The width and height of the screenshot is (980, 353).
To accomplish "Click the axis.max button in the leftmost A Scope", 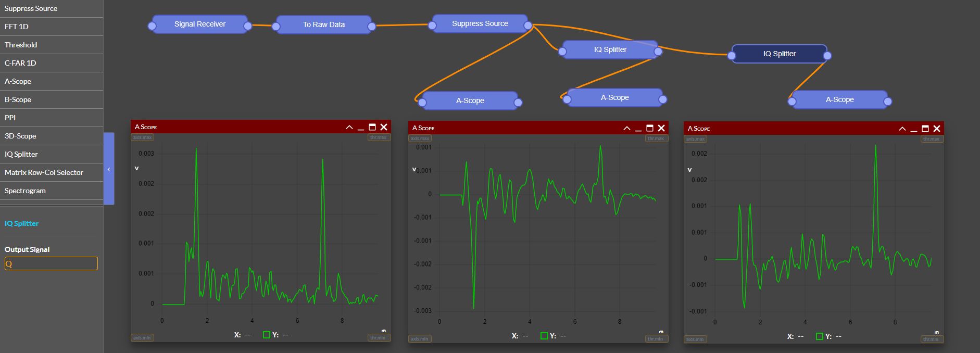I will [142, 137].
